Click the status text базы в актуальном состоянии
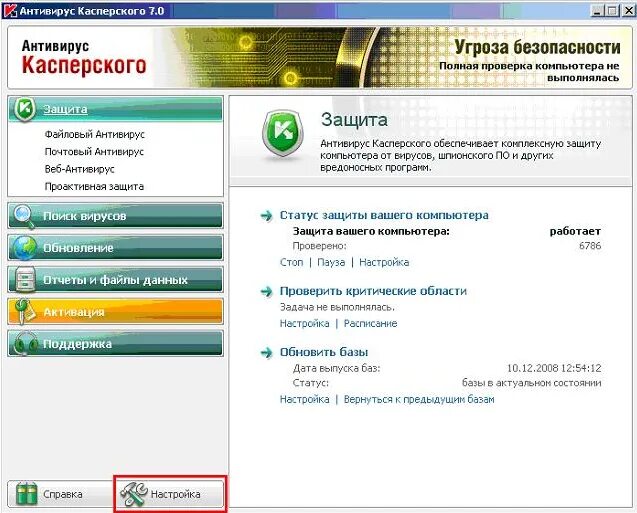 (531, 383)
